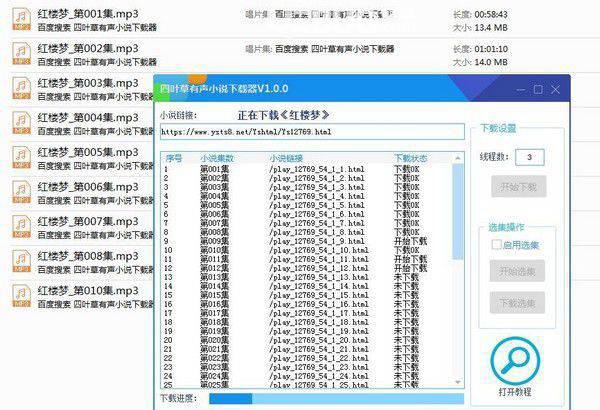The image size is (600, 410).
Task: Select list row 第024集
Action: click(306, 376)
